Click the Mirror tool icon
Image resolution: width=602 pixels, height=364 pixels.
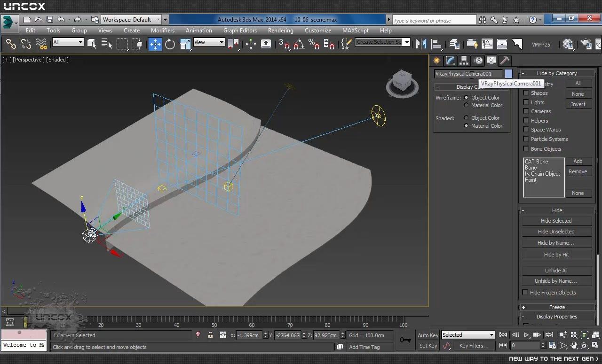421,44
